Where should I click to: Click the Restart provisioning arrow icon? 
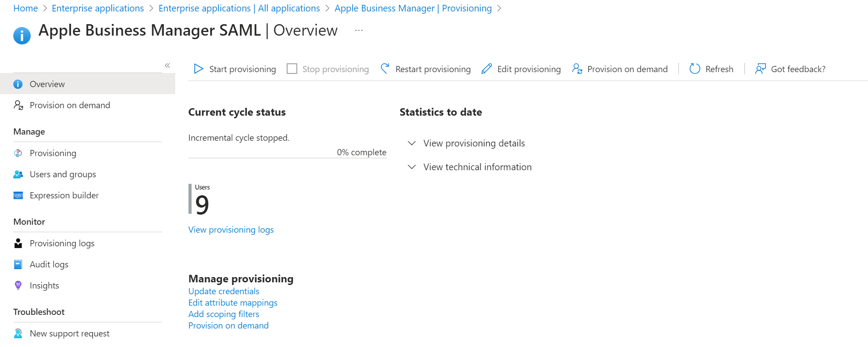point(385,69)
